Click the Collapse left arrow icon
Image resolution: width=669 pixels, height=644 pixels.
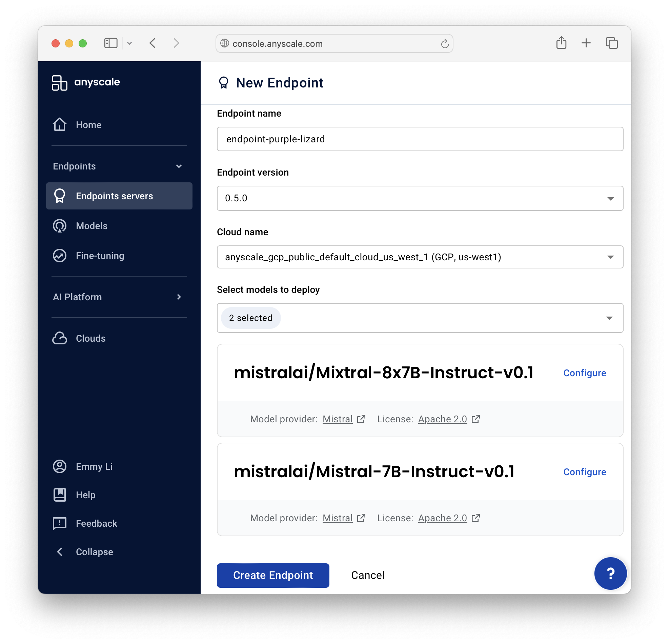[x=60, y=552]
